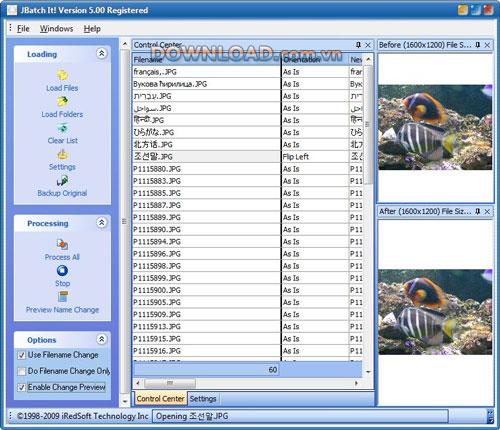This screenshot has height=430, width=500.
Task: Open the Settings icon in Loading panel
Action: point(62,154)
